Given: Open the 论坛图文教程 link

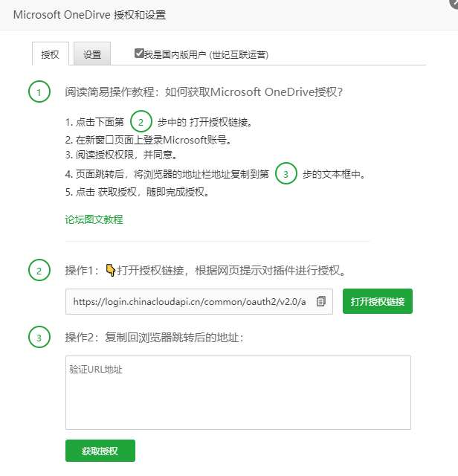Looking at the screenshot, I should click(94, 219).
